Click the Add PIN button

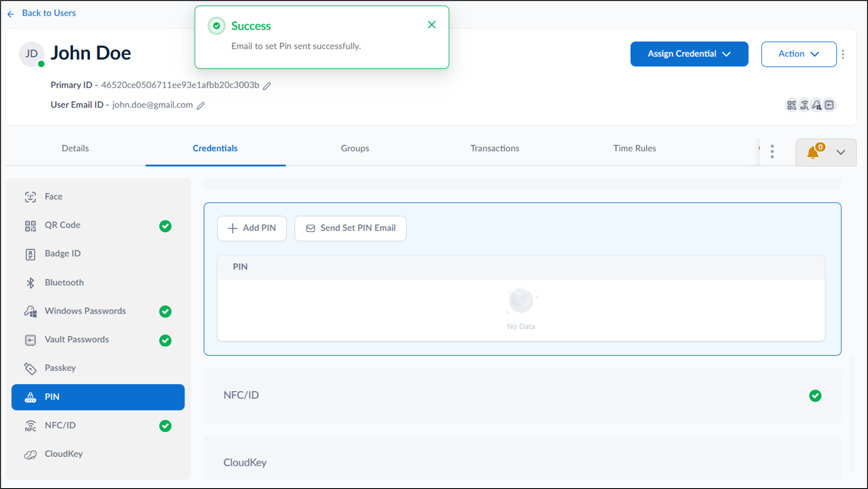pyautogui.click(x=252, y=228)
